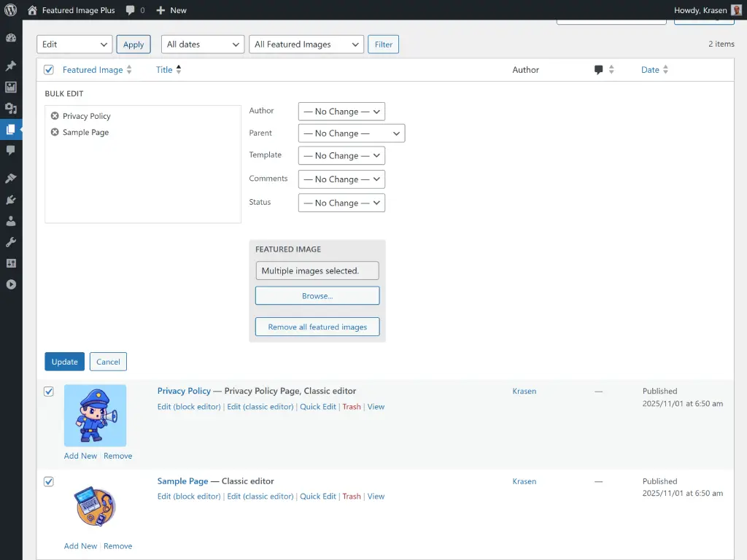Select the Appearance paintbrush icon
Viewport: 747px width, 560px height.
[x=11, y=179]
